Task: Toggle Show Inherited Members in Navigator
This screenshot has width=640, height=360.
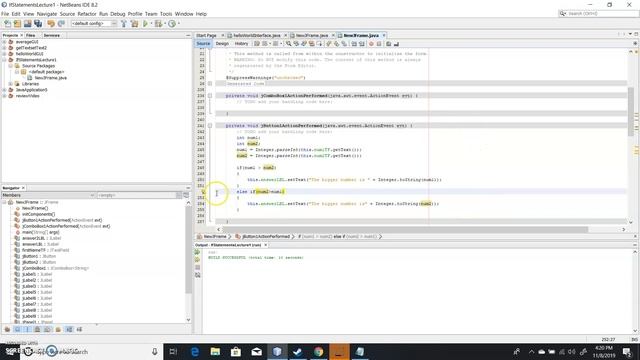Action: coord(7,329)
